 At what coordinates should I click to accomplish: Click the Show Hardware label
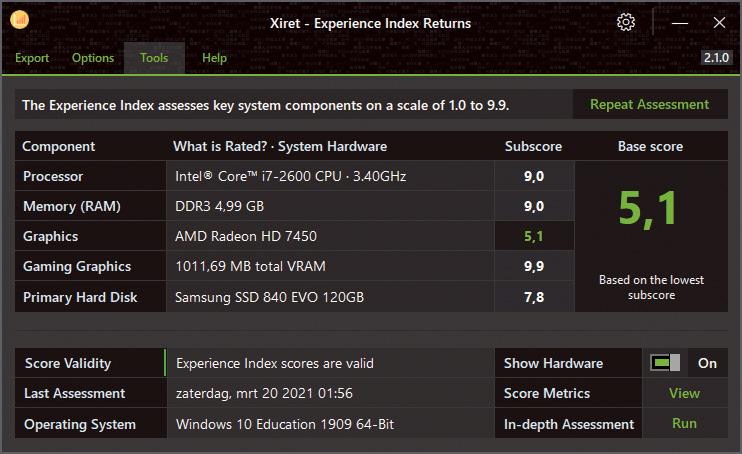click(553, 363)
